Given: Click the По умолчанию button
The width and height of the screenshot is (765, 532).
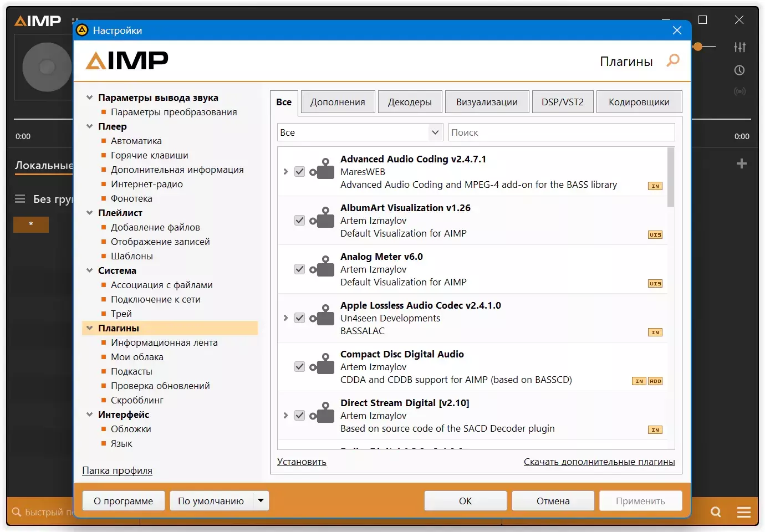Looking at the screenshot, I should [x=211, y=501].
